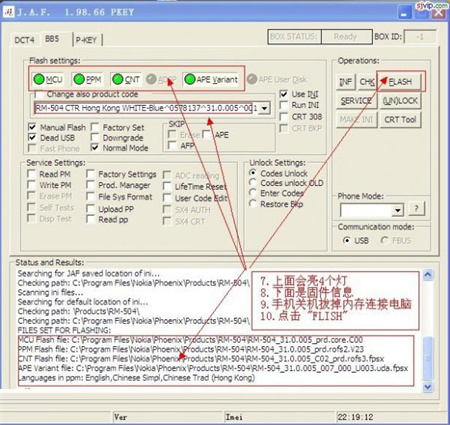Click the 22:19:12 status bar time
450x425 pixels.
tap(355, 417)
